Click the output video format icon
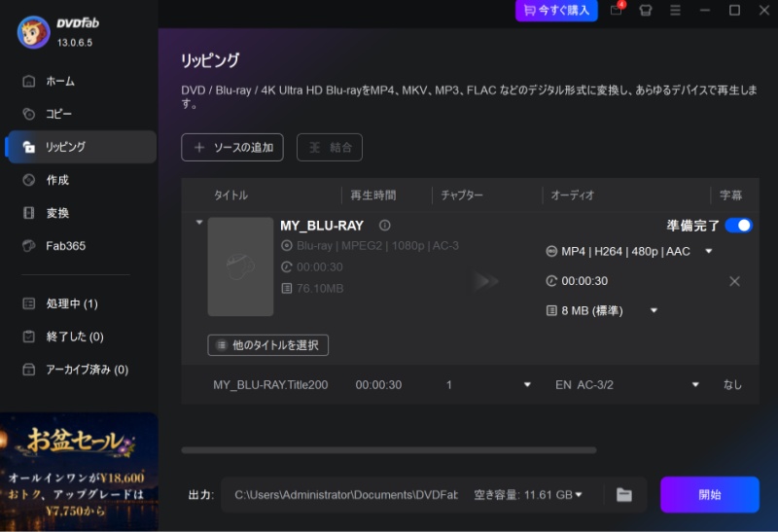The height and width of the screenshot is (532, 778). [551, 252]
